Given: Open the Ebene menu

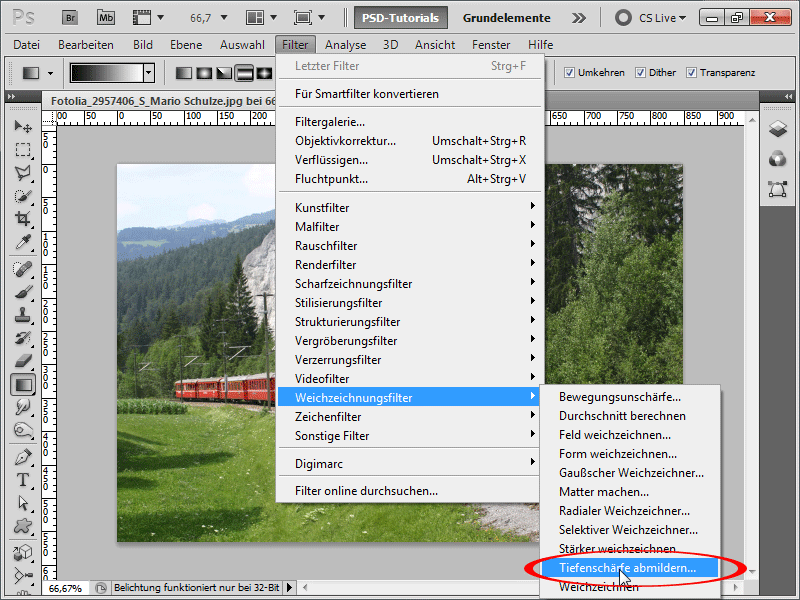Looking at the screenshot, I should (186, 45).
